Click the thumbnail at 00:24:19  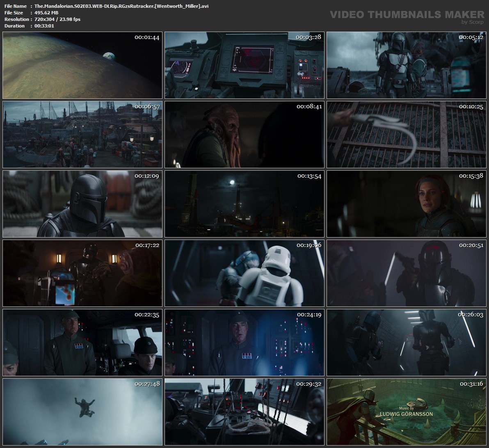click(244, 343)
